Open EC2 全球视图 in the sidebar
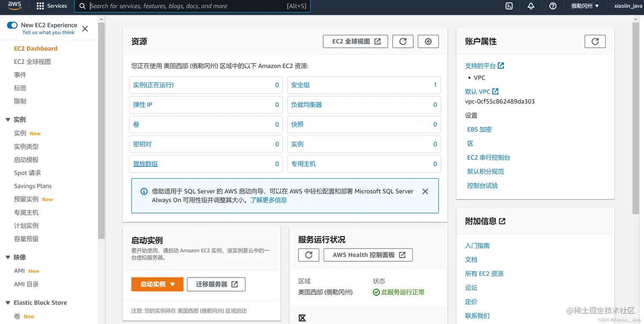Image resolution: width=644 pixels, height=324 pixels. [x=32, y=62]
